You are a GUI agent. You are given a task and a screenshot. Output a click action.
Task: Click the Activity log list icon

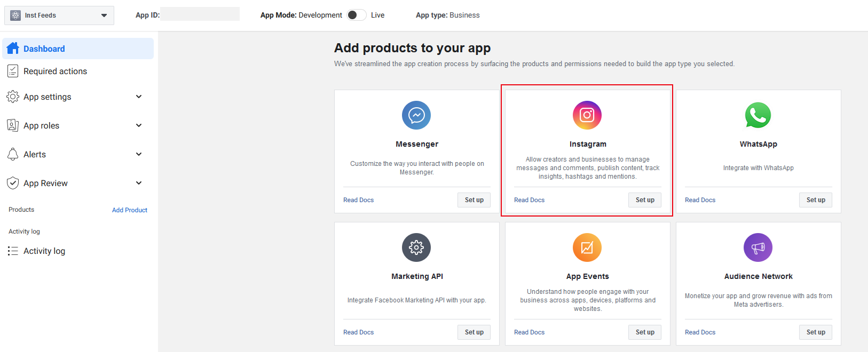pyautogui.click(x=13, y=251)
